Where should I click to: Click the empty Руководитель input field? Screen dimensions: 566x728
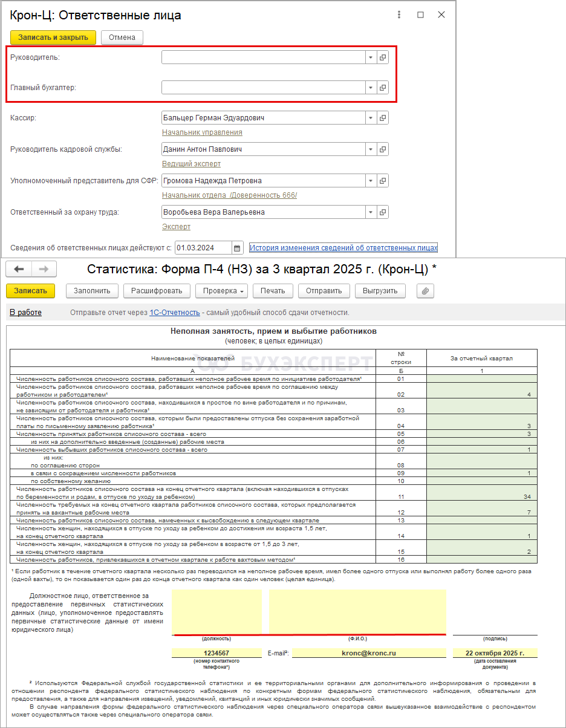pos(263,57)
